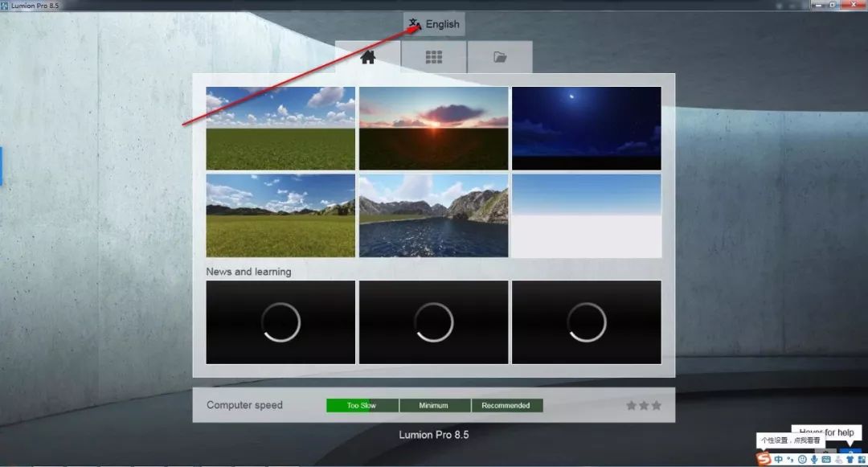Open the third loading news tile
Viewport: 868px width, 467px height.
pos(586,322)
